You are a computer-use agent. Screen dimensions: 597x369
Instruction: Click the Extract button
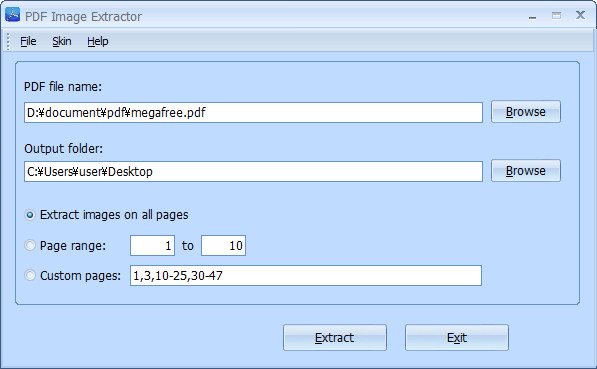pyautogui.click(x=335, y=337)
